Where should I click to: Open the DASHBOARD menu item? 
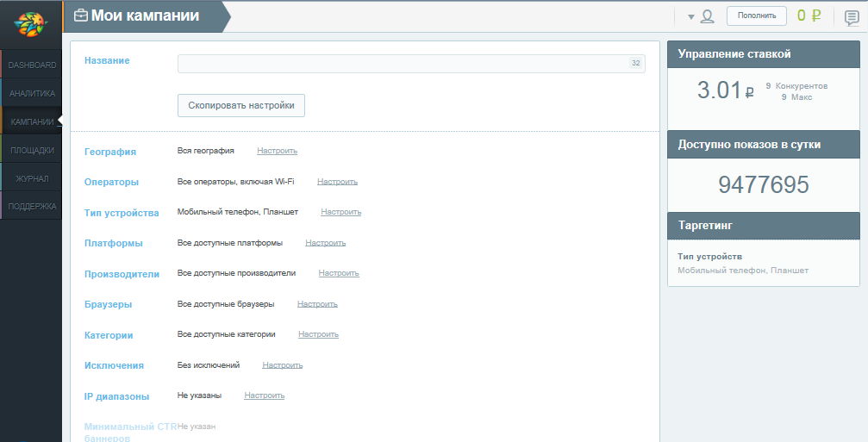32,65
